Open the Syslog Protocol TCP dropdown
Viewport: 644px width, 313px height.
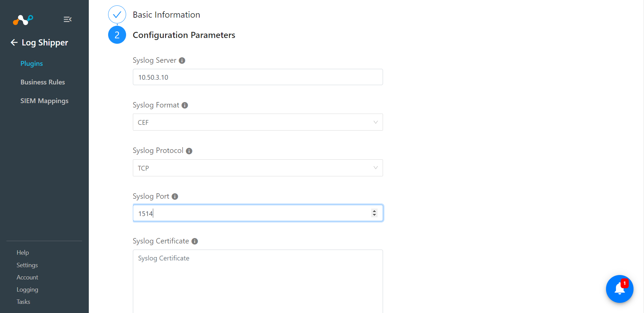tap(258, 168)
